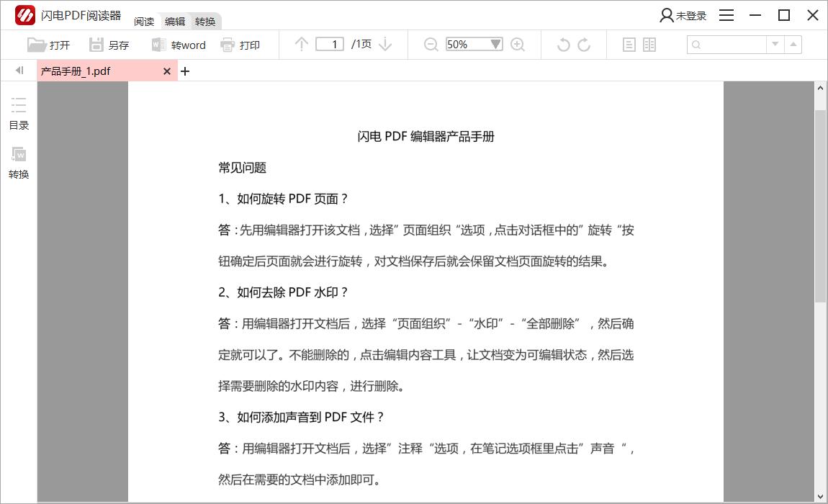Switch to the 阅读 mode tab
The height and width of the screenshot is (504, 828).
(x=143, y=21)
